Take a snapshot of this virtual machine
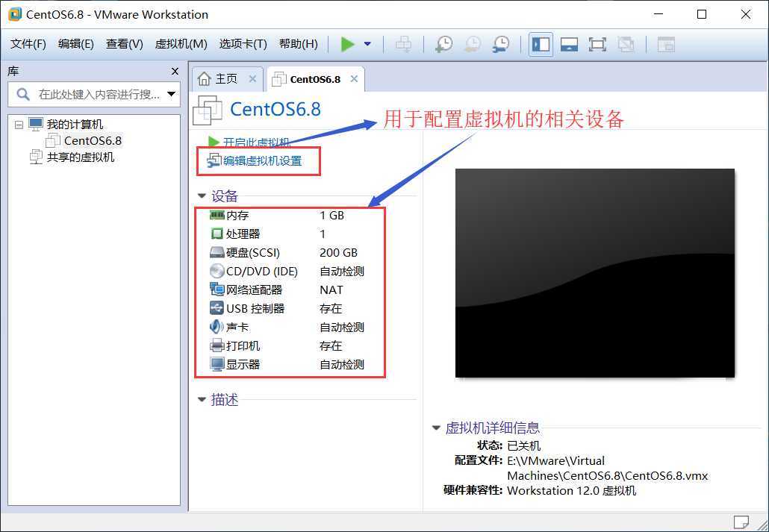 (x=443, y=44)
